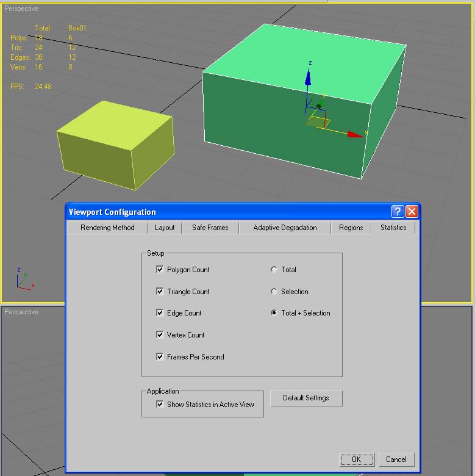Switch to the Rendering Method tab
Screen dimensions: 475x476
point(107,228)
